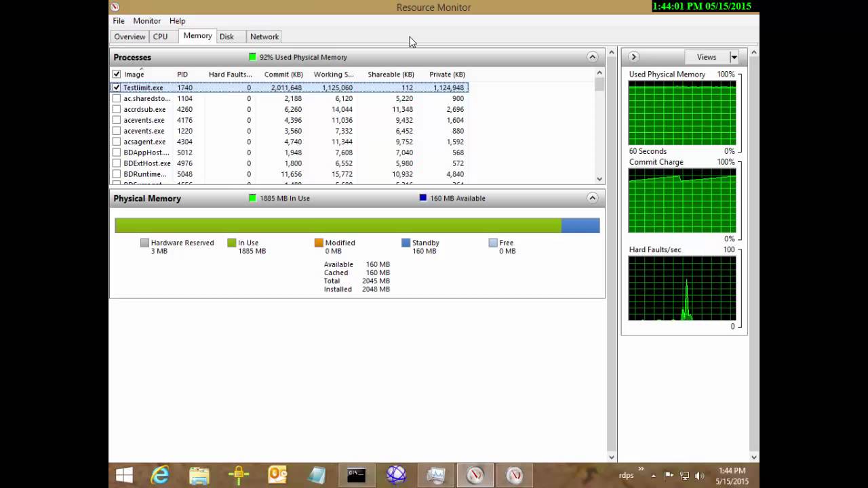
Task: Open the blue notebook app in the taskbar
Action: click(317, 475)
